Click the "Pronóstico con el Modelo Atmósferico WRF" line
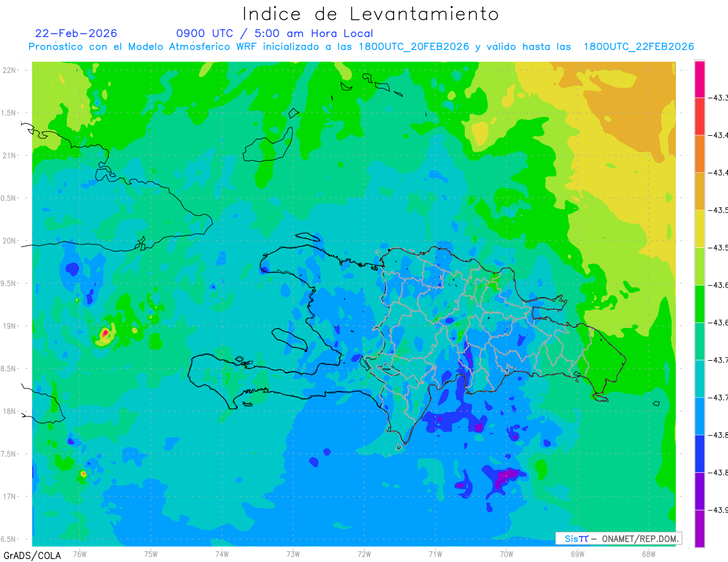Image resolution: width=728 pixels, height=562 pixels. (x=361, y=47)
